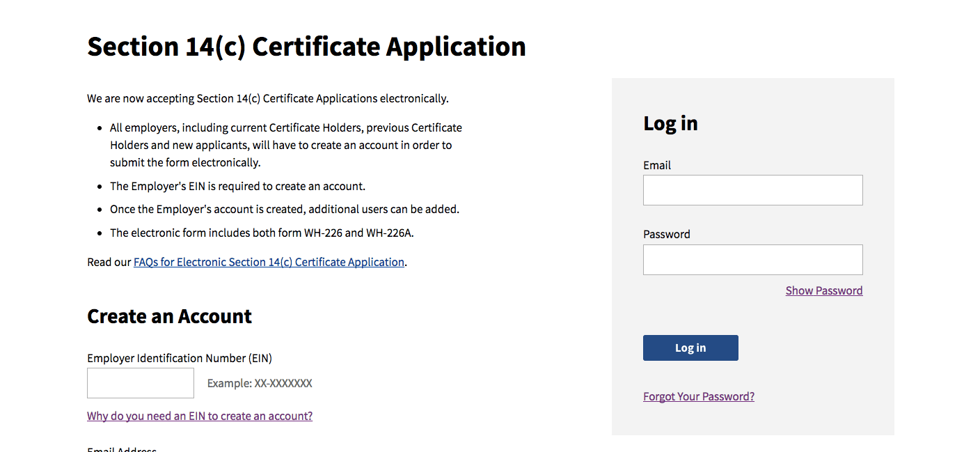
Task: Click the Section 14(c) Certificate Application title
Action: pyautogui.click(x=306, y=47)
